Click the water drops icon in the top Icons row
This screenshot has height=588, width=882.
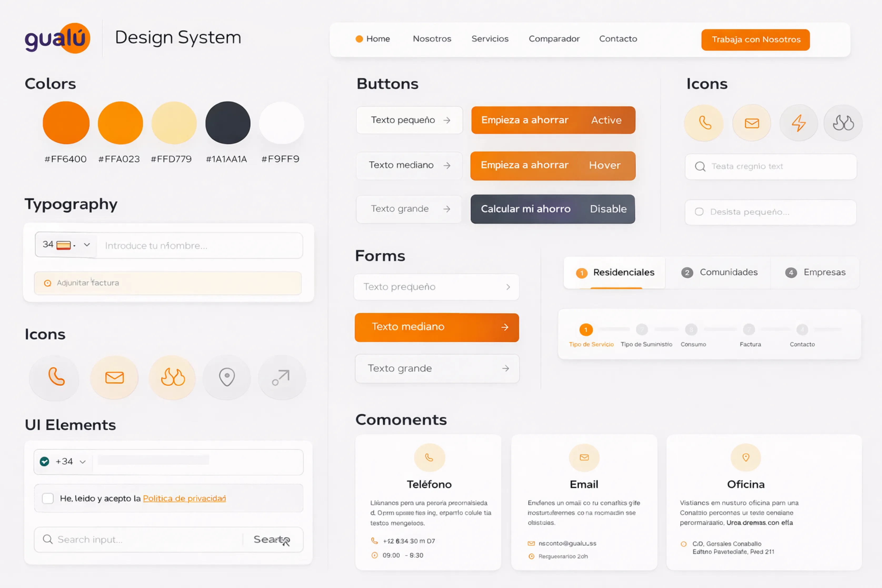click(x=843, y=123)
